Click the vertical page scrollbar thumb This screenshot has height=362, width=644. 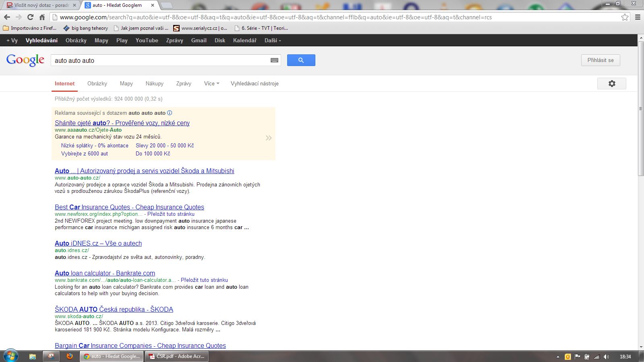tap(641, 108)
